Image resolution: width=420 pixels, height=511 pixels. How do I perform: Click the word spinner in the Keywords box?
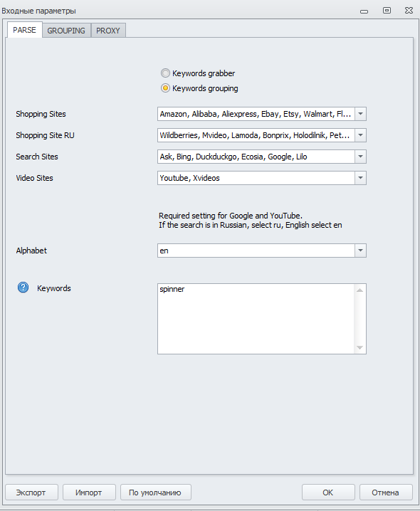172,290
